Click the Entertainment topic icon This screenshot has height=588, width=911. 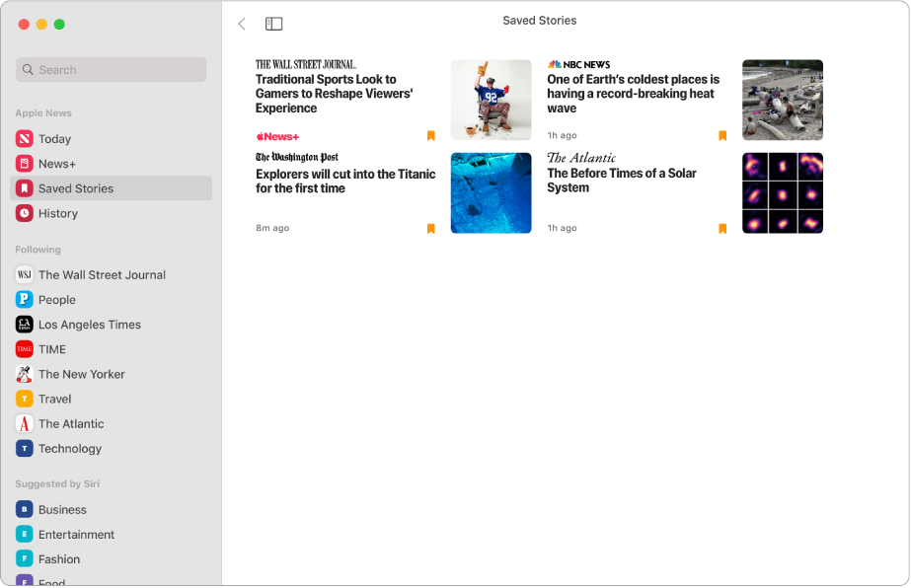pos(24,535)
